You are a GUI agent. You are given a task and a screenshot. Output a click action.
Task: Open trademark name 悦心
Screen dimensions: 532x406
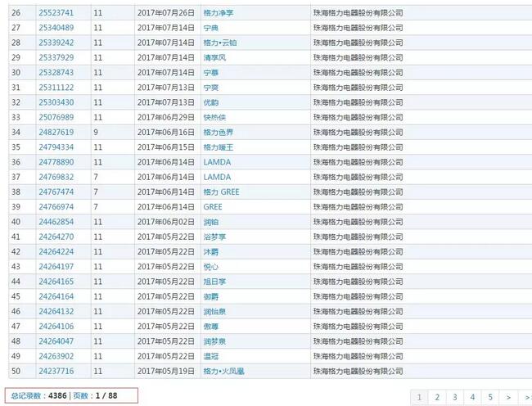[x=210, y=267]
